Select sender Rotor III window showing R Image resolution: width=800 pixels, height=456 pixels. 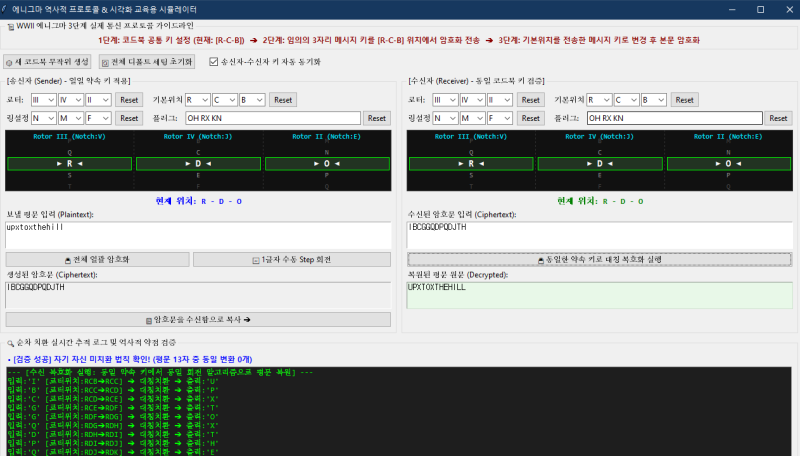click(x=69, y=164)
